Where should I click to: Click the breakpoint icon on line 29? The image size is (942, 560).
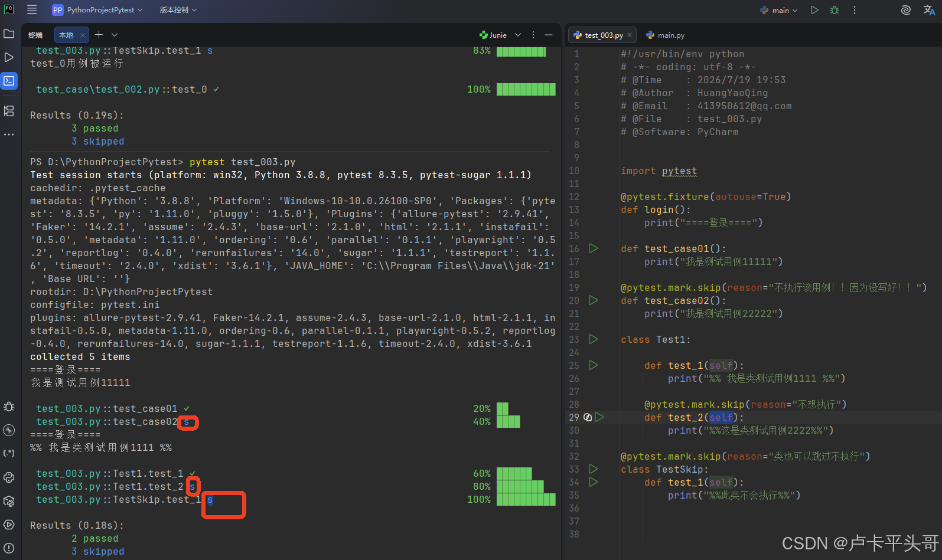pos(588,417)
